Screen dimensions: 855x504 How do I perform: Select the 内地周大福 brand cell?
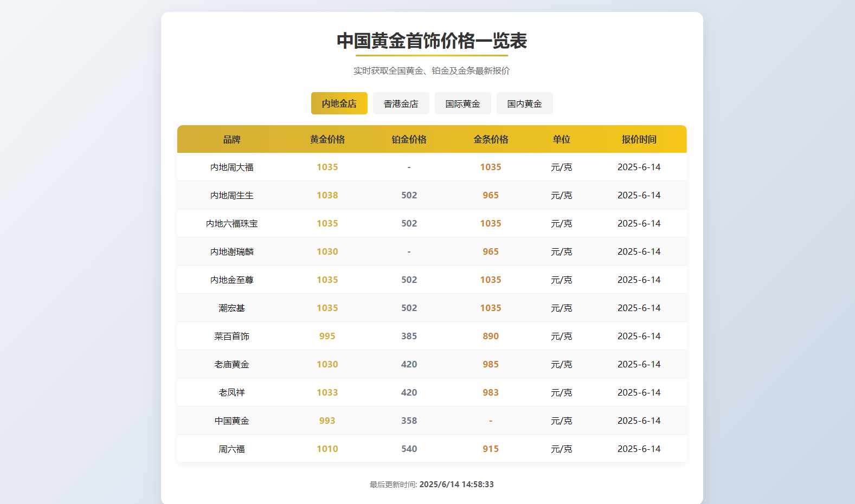232,167
